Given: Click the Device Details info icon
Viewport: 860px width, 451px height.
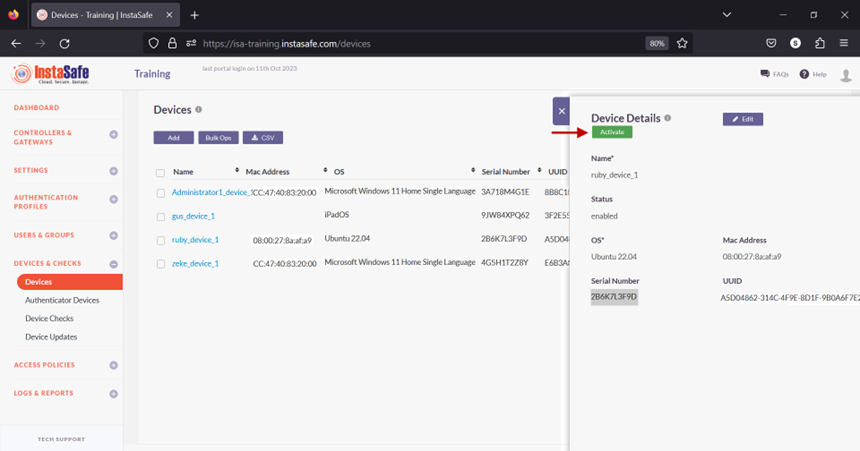Looking at the screenshot, I should coord(668,118).
